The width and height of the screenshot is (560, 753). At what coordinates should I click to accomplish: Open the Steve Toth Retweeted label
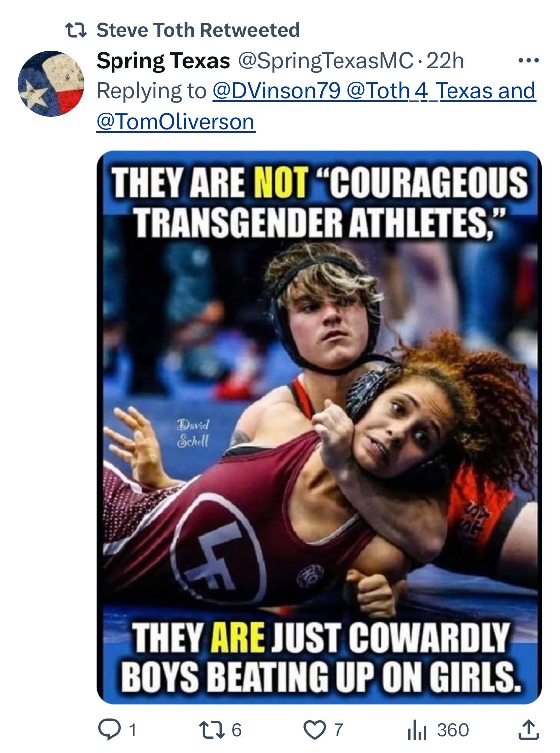pyautogui.click(x=198, y=30)
